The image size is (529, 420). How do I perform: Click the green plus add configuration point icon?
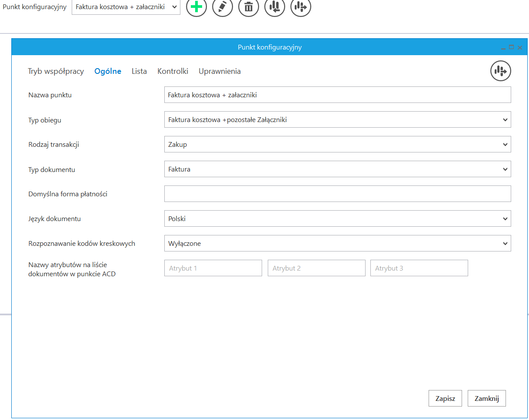point(196,7)
